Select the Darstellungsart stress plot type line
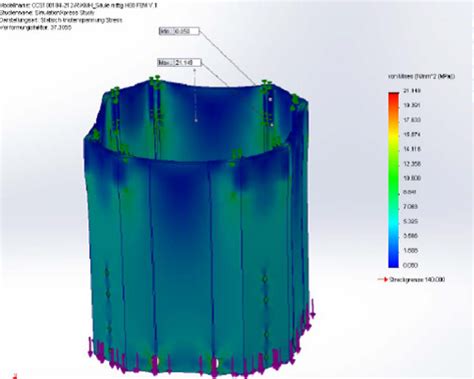The image size is (474, 379). coord(61,20)
